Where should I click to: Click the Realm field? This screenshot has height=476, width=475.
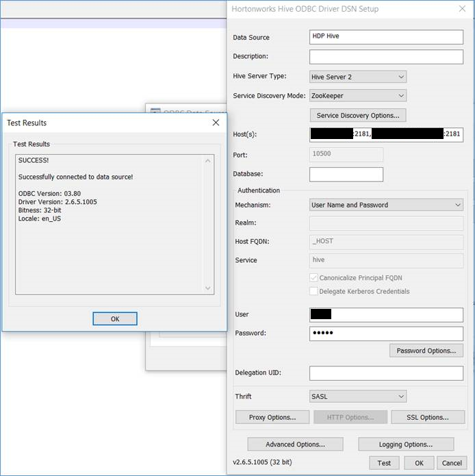click(x=386, y=223)
